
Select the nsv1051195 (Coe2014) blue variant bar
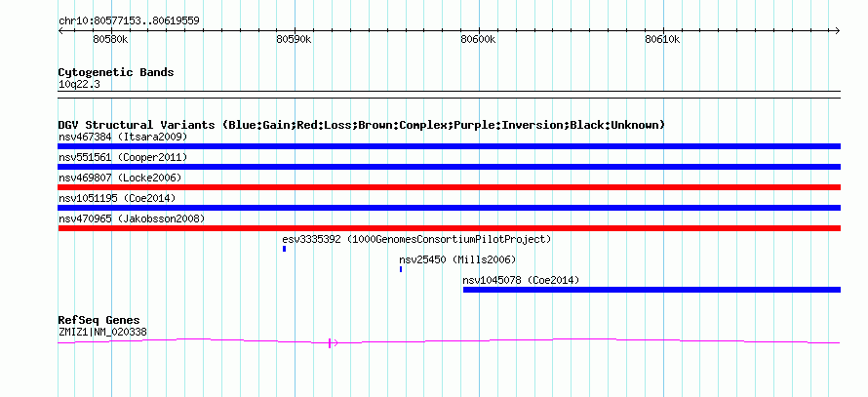(449, 208)
